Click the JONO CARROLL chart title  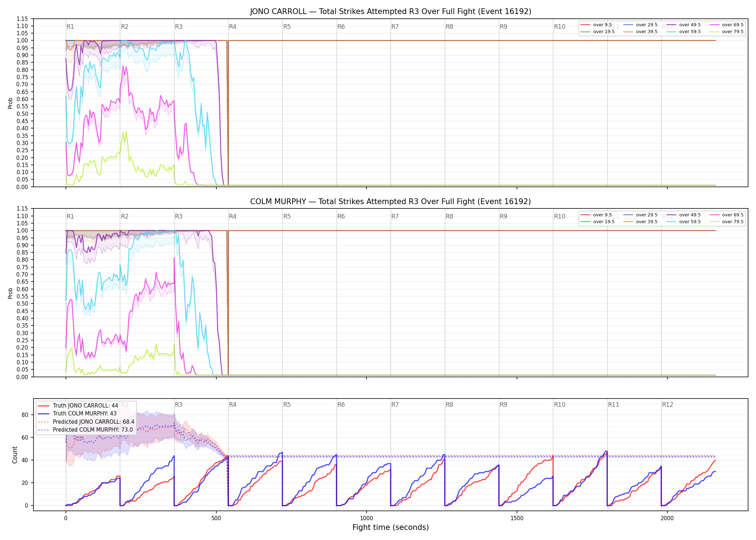(391, 12)
